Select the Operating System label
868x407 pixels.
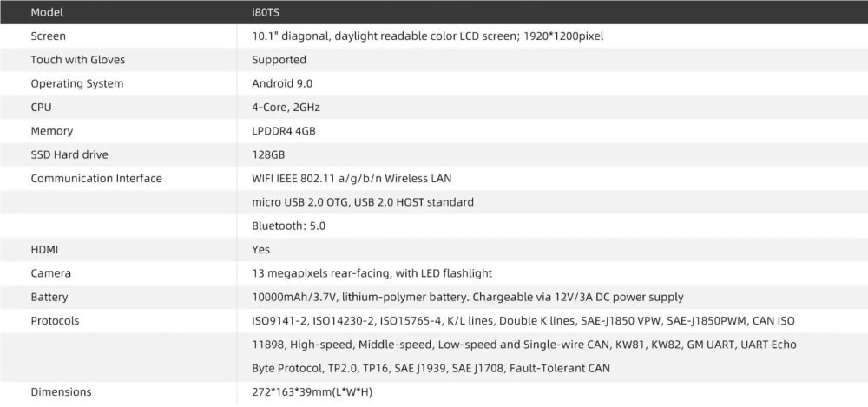[76, 83]
